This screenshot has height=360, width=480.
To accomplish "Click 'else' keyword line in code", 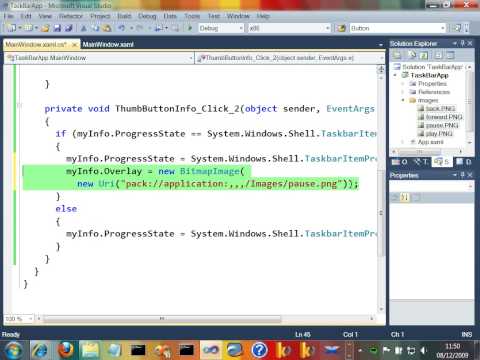I will (66, 209).
